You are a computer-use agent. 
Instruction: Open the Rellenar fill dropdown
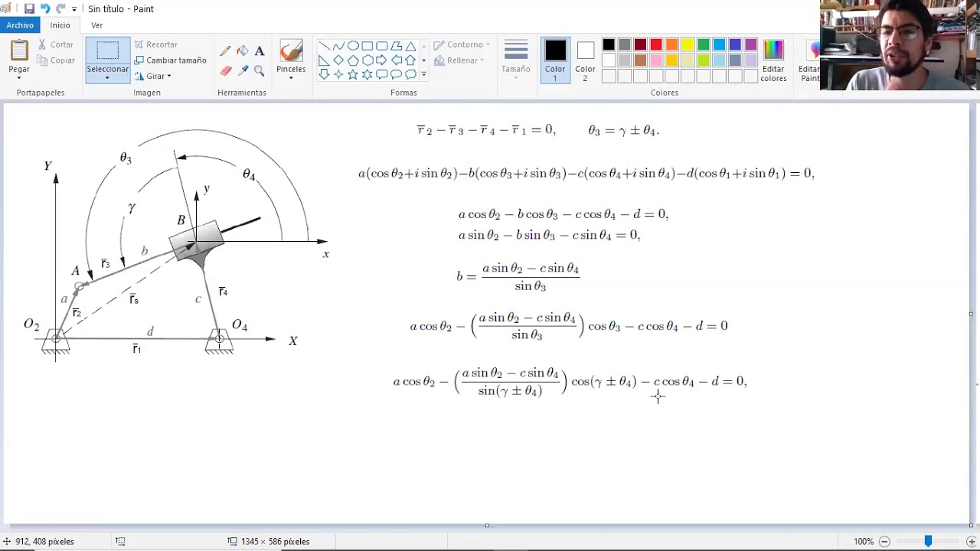coord(459,60)
